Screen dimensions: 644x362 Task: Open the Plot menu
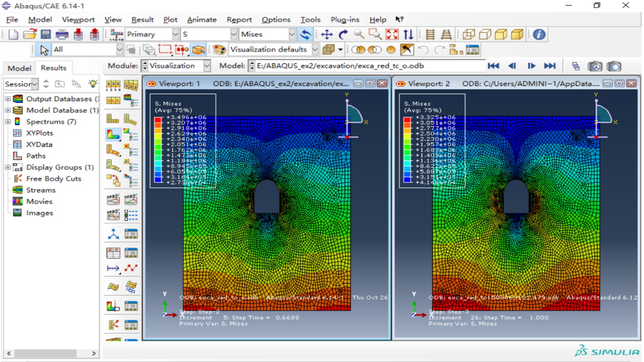(x=170, y=20)
